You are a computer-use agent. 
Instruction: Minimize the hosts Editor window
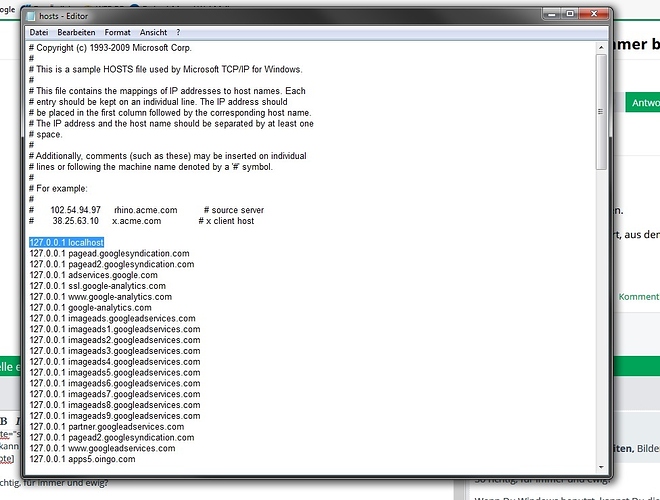pyautogui.click(x=552, y=14)
